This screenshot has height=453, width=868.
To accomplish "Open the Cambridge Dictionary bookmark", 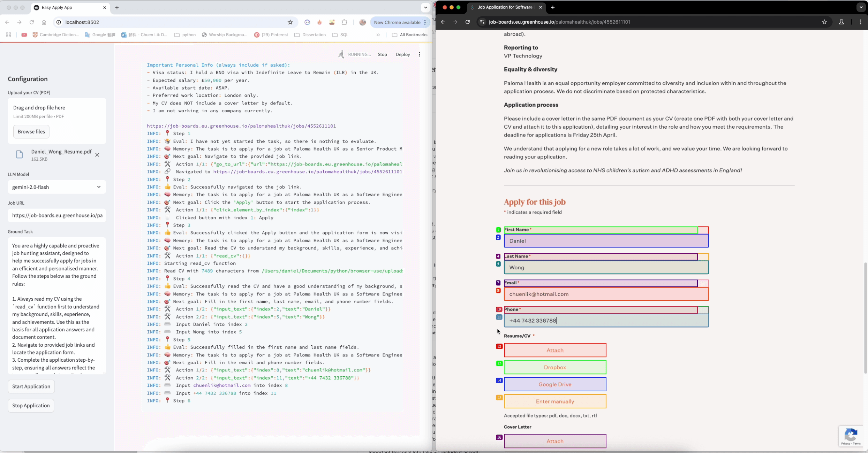I will [x=56, y=35].
